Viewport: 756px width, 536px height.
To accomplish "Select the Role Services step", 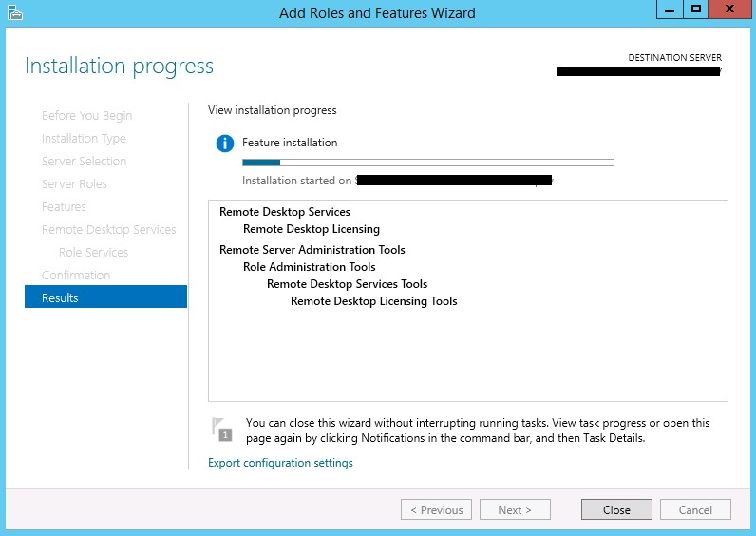I will [x=93, y=253].
